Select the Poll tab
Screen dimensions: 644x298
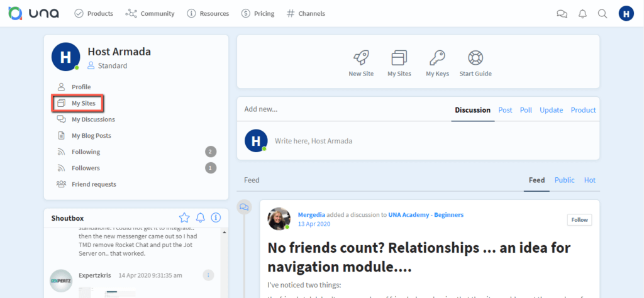(x=526, y=110)
